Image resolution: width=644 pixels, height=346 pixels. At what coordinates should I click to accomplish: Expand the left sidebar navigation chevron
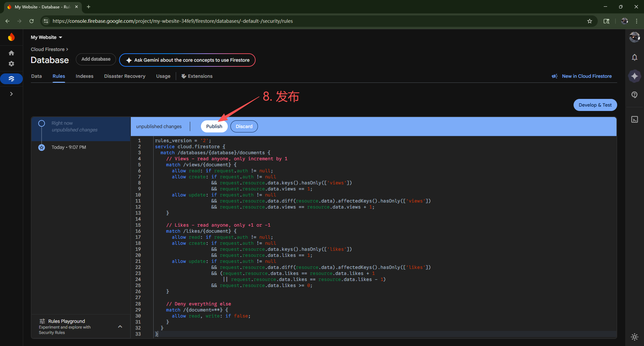pos(11,94)
